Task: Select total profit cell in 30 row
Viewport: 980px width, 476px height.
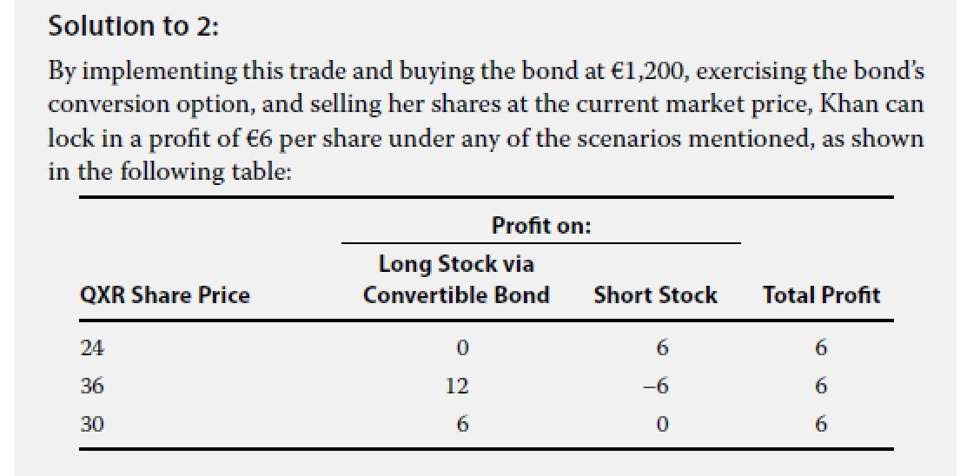Action: coord(821,425)
